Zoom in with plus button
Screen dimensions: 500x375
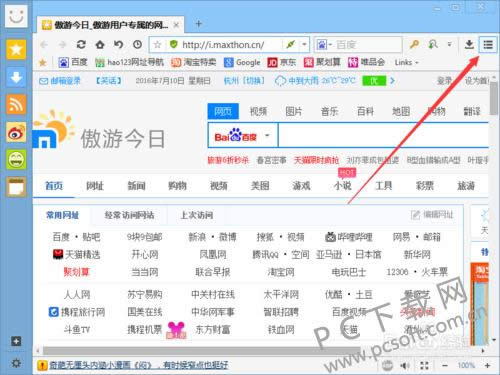click(487, 366)
